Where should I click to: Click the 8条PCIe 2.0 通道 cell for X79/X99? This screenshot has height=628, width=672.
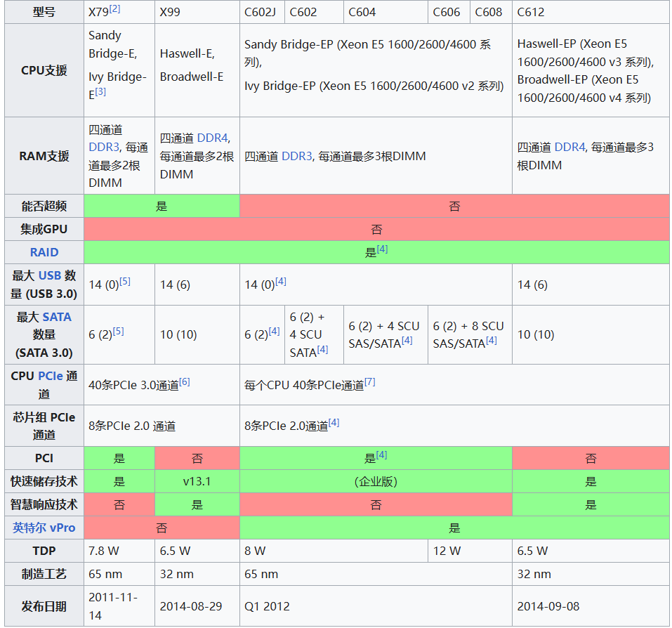click(162, 426)
